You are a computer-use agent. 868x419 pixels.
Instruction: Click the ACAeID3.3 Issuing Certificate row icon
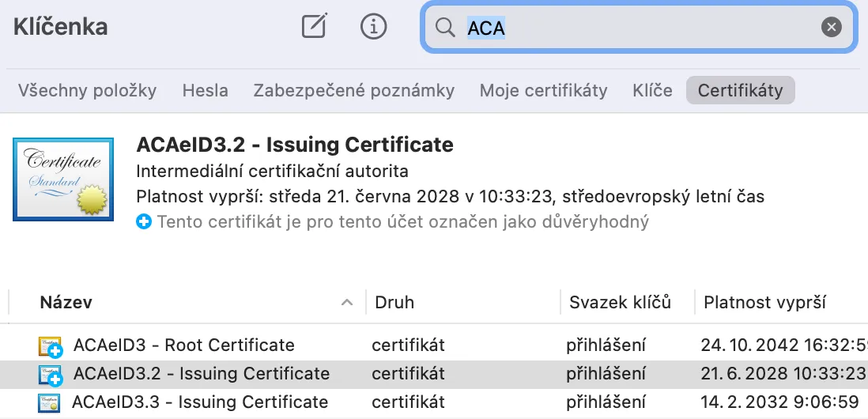(49, 402)
